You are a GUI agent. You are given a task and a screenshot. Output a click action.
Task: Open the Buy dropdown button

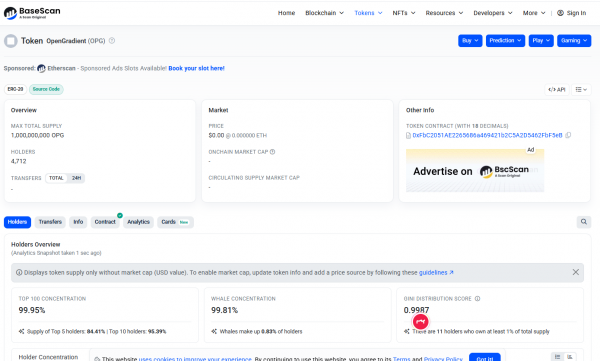point(470,41)
